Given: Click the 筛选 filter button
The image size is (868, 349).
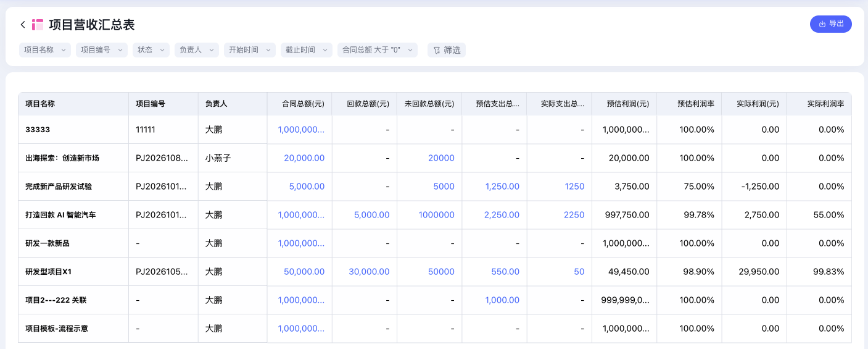Looking at the screenshot, I should [447, 50].
